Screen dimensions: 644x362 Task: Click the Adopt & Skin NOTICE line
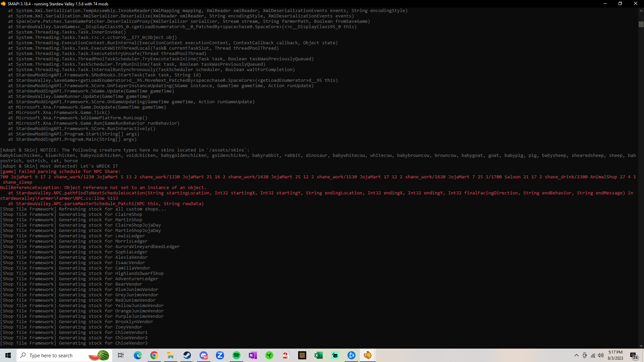click(125, 150)
